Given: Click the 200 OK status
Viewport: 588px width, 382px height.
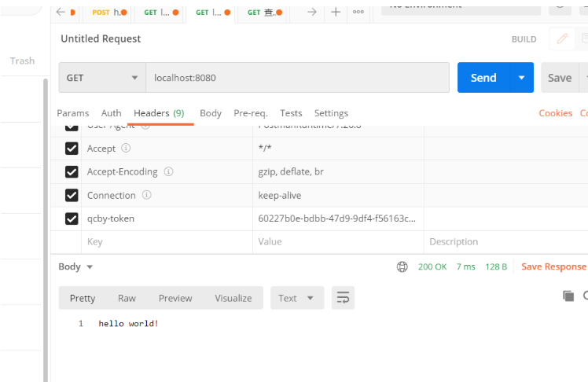Looking at the screenshot, I should [432, 266].
